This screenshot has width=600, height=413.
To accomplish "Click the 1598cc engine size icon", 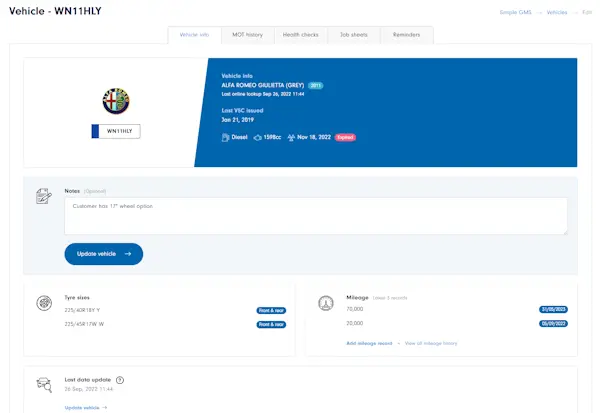I will pyautogui.click(x=257, y=137).
